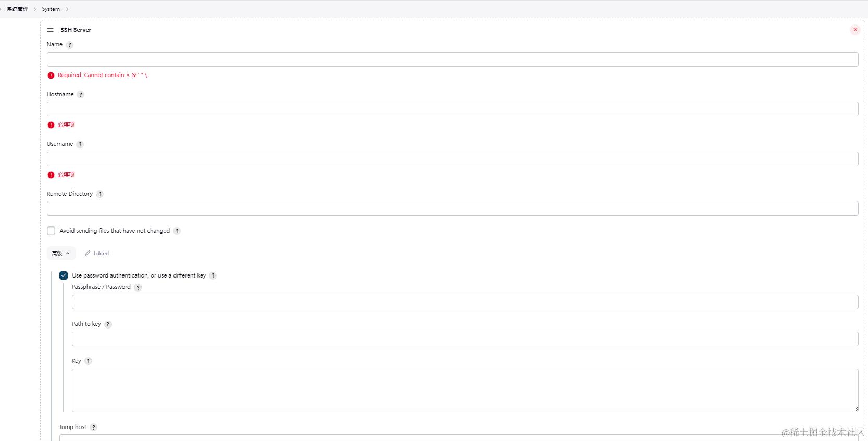Show help for Remote Directory

coord(100,194)
